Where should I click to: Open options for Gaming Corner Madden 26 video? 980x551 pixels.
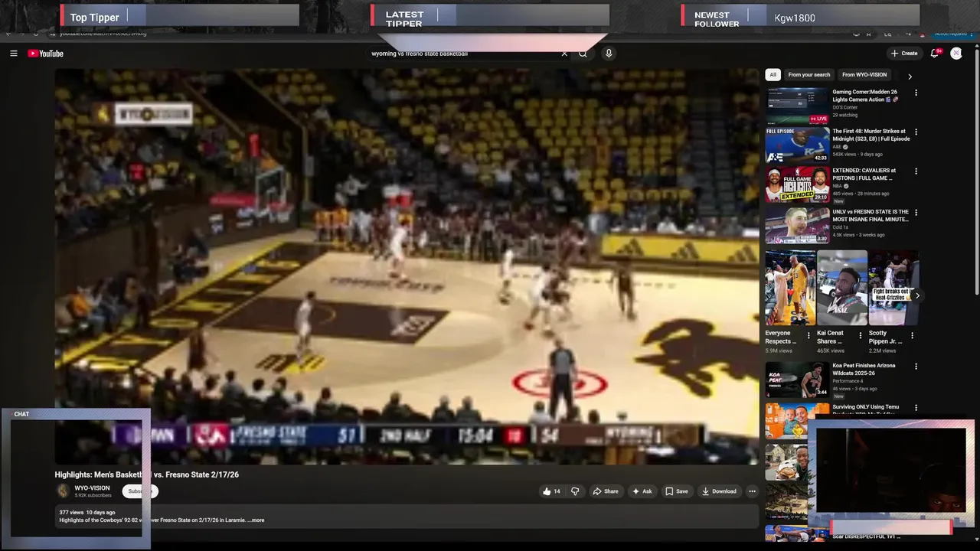[916, 93]
